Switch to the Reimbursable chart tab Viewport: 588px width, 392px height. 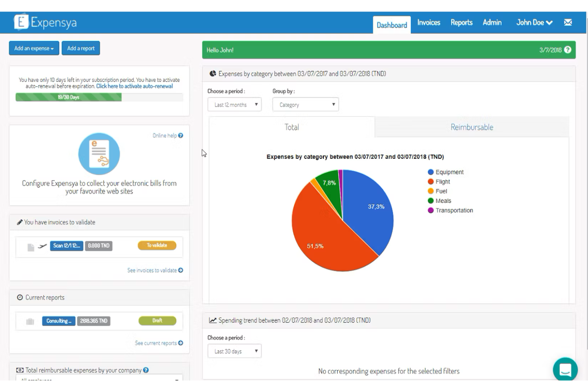(x=472, y=127)
